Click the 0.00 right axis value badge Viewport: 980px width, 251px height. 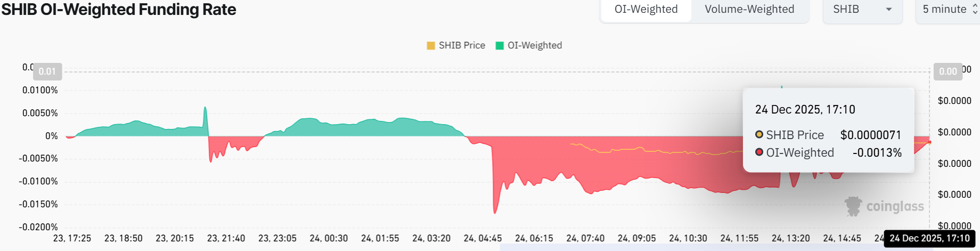point(948,71)
